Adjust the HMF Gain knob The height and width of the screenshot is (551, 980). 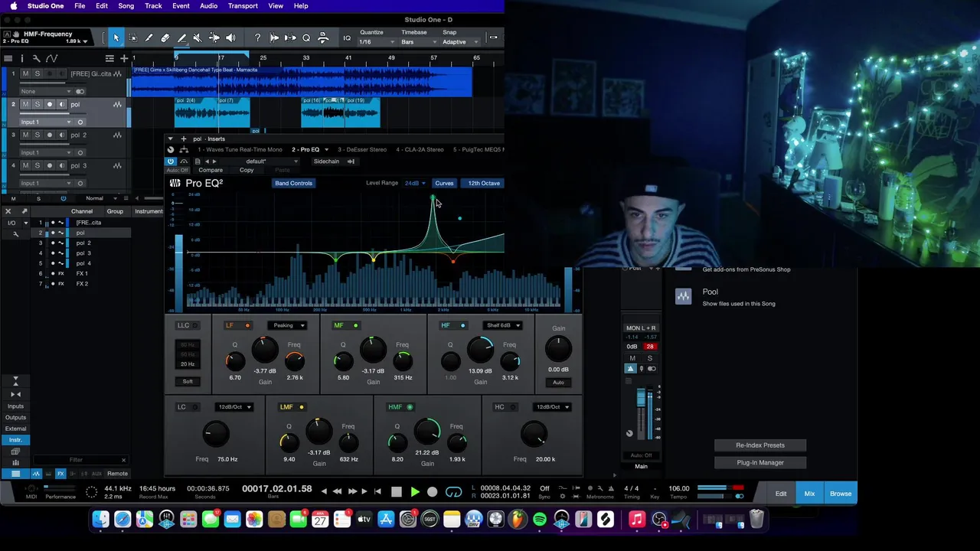(427, 433)
